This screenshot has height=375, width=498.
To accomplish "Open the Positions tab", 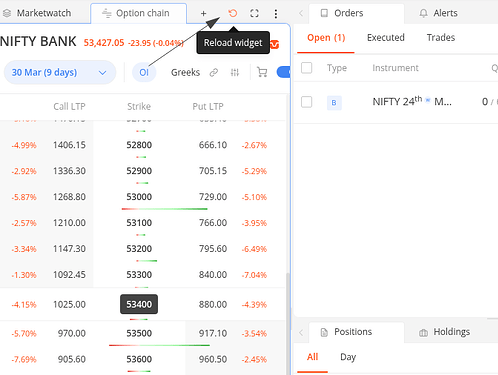I will pos(356,332).
